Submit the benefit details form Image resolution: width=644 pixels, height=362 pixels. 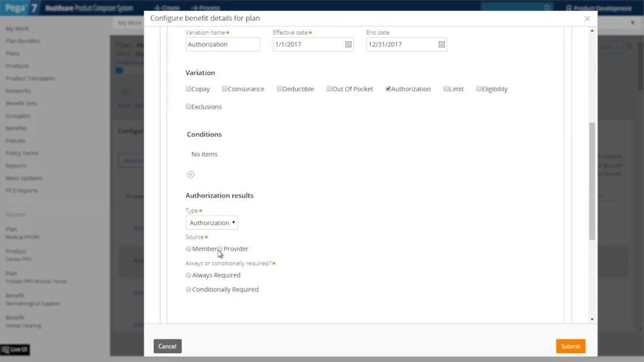tap(569, 346)
